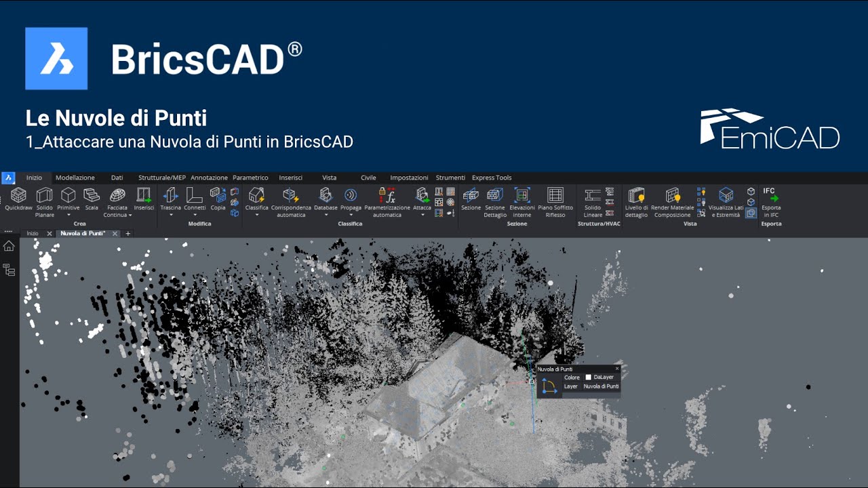This screenshot has height=488, width=868.
Task: Open the Inserisci ribbon tab
Action: [x=291, y=178]
